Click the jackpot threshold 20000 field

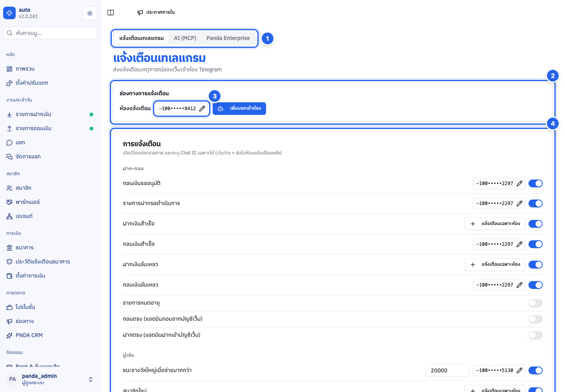(x=447, y=370)
